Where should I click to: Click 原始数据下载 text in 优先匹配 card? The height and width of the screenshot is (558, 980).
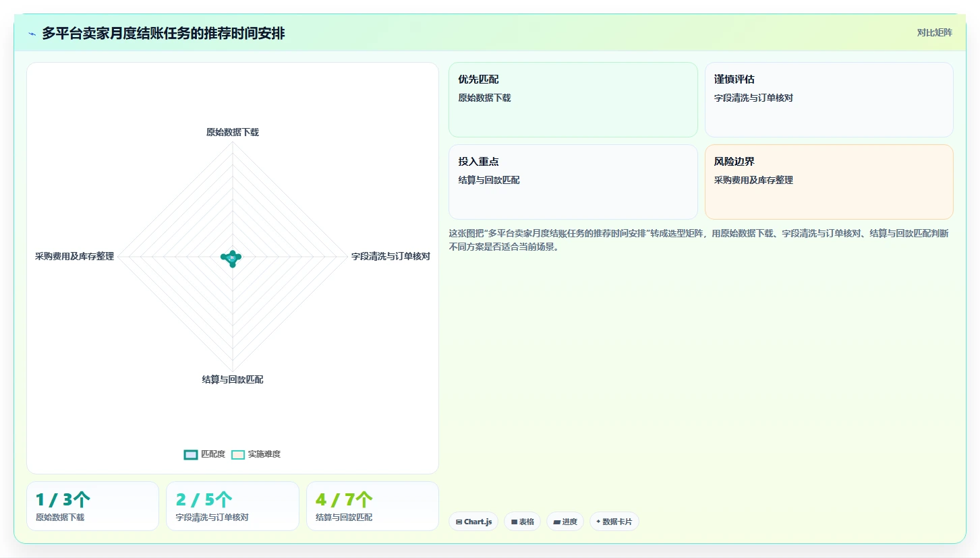pos(484,98)
